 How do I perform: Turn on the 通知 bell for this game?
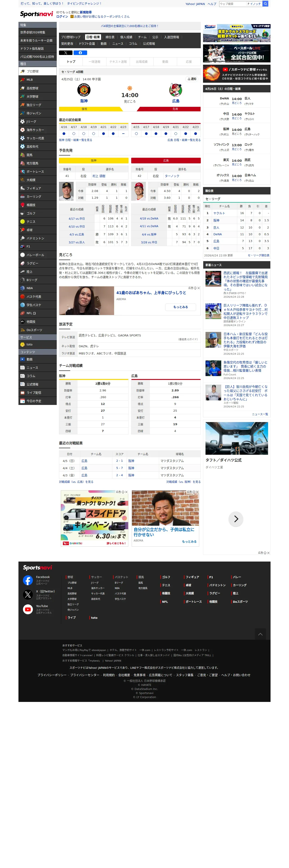coord(192,79)
